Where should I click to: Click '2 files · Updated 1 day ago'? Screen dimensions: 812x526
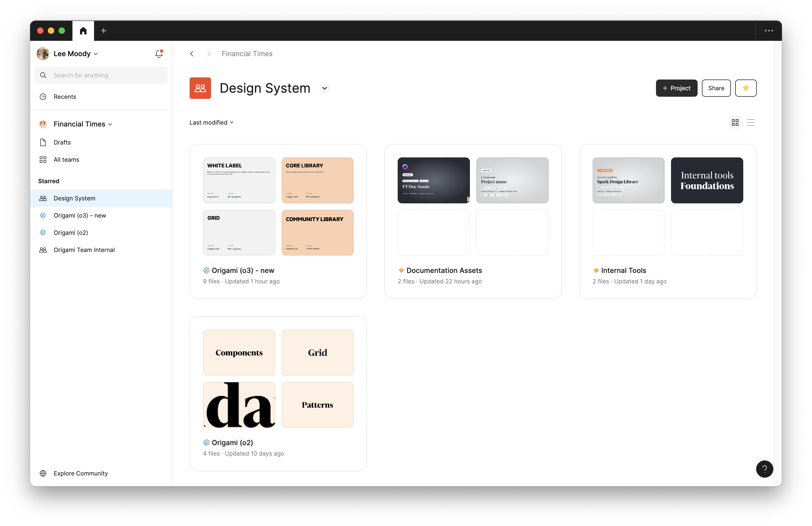[629, 281]
